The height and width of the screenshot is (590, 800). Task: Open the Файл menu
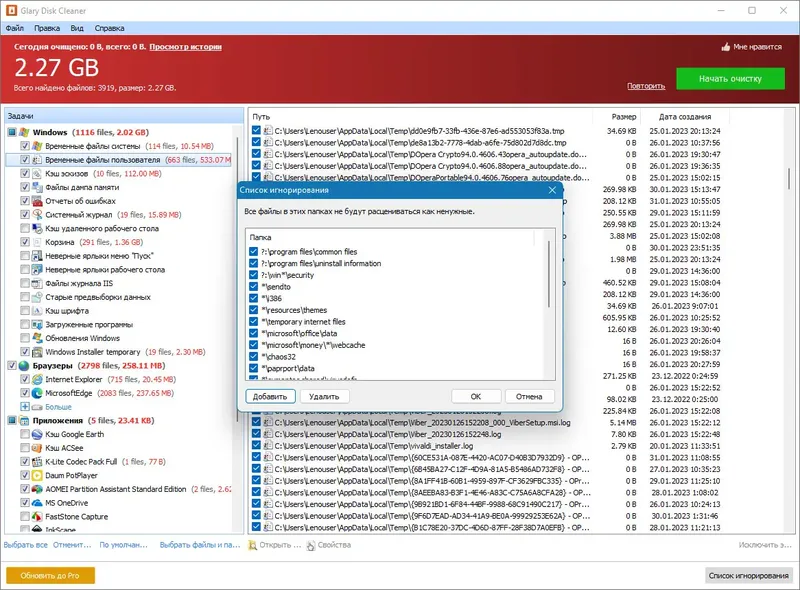[15, 28]
